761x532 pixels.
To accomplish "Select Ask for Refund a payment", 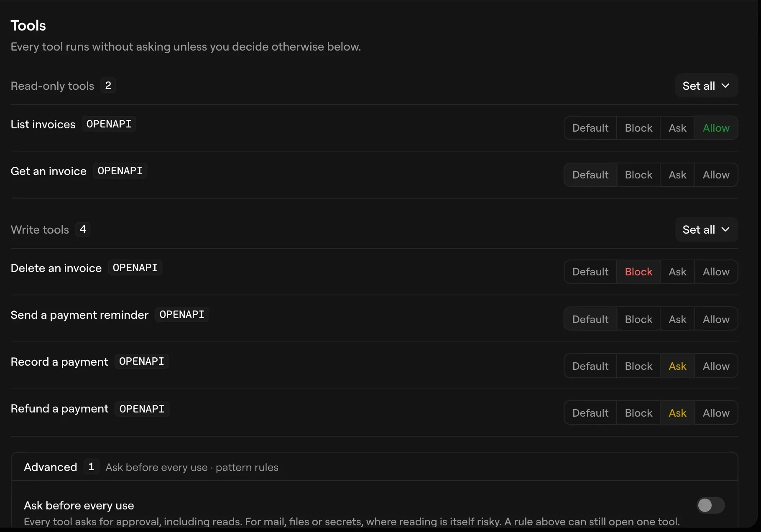I will click(x=677, y=413).
